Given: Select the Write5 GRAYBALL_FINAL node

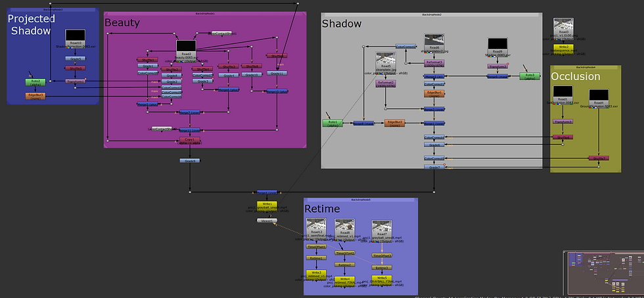Looking at the screenshot, I should (382, 279).
